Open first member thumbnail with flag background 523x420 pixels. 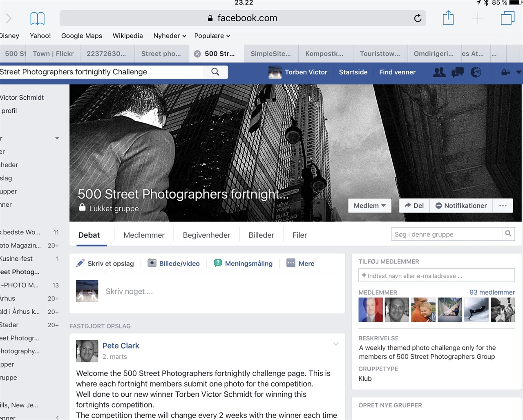point(371,310)
